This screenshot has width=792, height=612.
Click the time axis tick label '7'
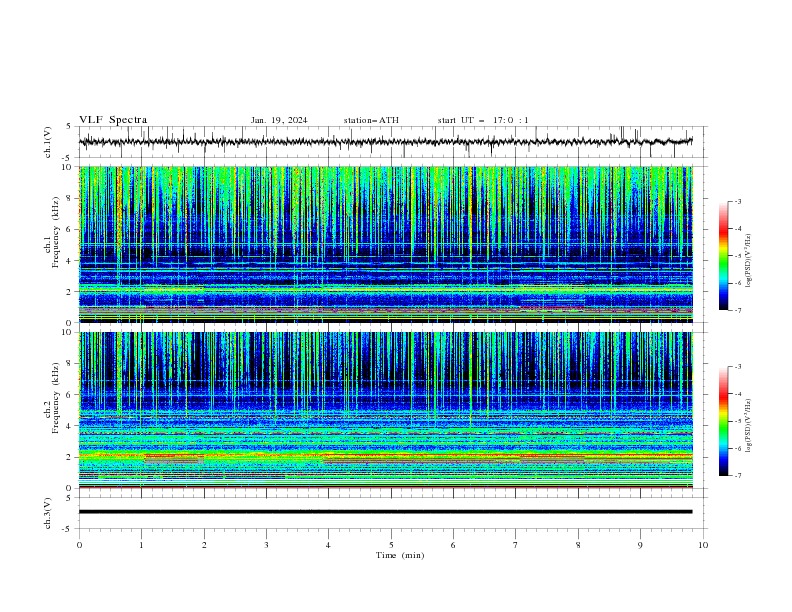pyautogui.click(x=516, y=545)
